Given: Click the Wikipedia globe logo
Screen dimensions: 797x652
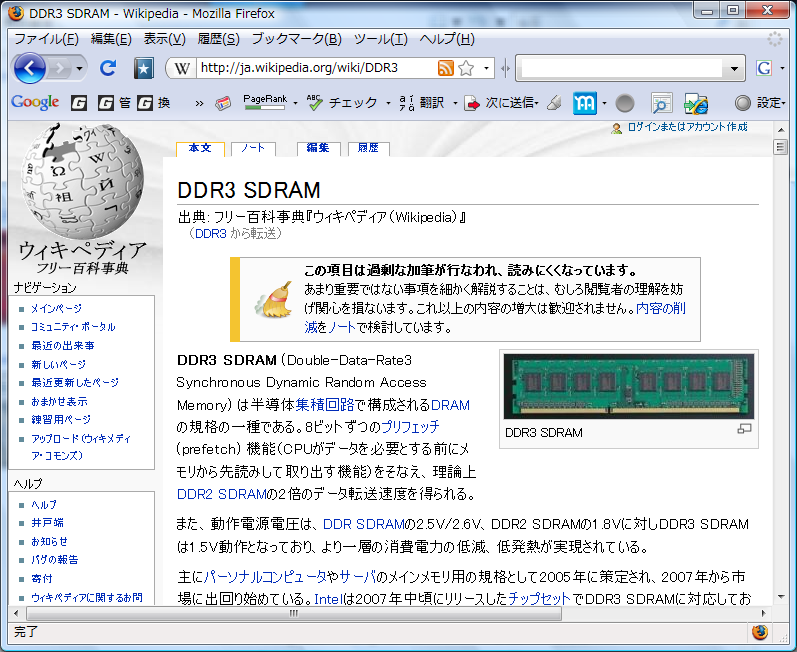Looking at the screenshot, I should click(x=82, y=182).
